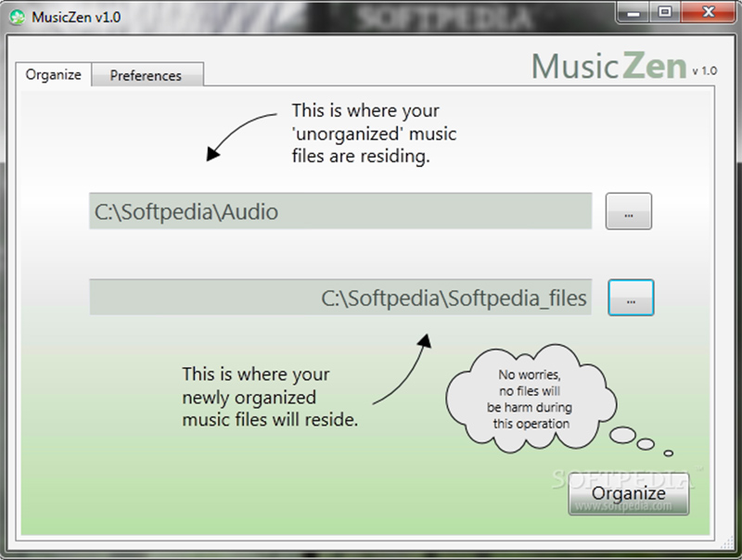Browse for the organized music destination folder
The width and height of the screenshot is (742, 560).
pyautogui.click(x=631, y=298)
